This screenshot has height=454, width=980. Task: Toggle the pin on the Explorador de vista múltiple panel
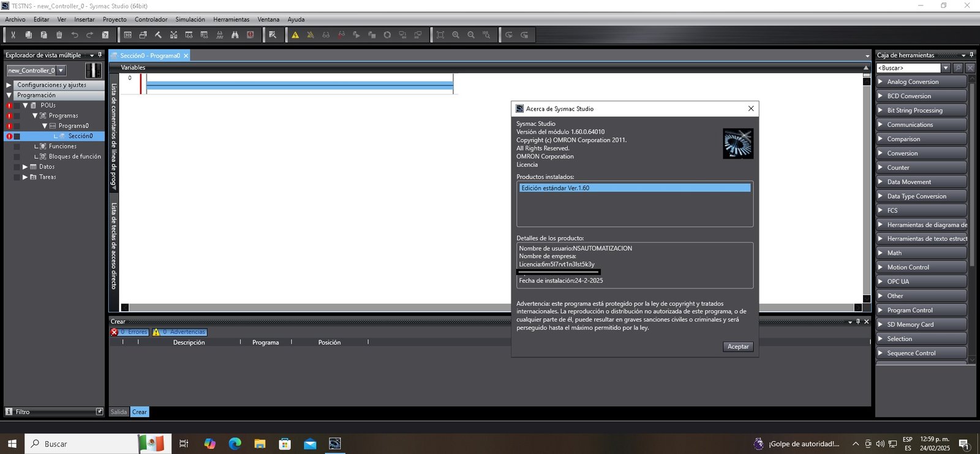tap(100, 55)
